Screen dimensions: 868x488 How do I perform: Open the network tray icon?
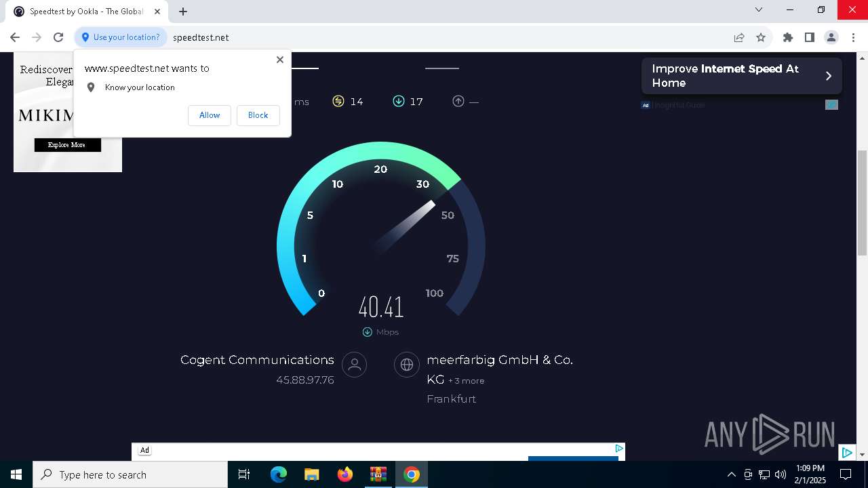pyautogui.click(x=764, y=474)
